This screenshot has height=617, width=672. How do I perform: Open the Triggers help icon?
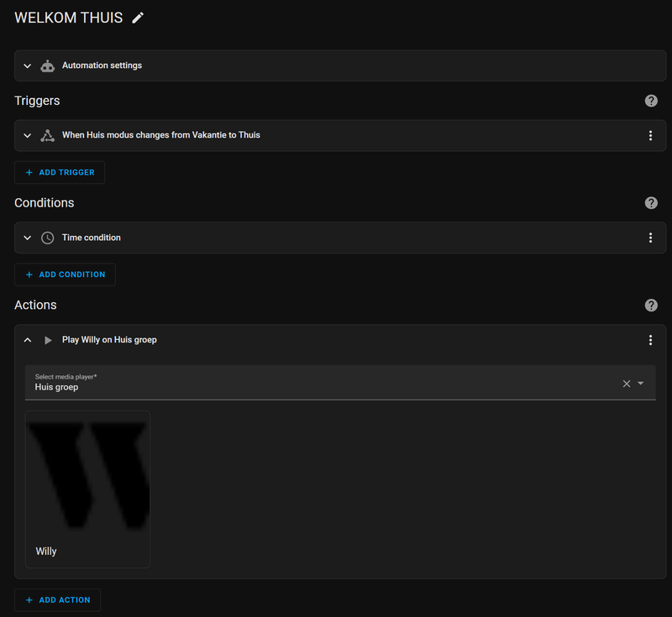point(651,101)
